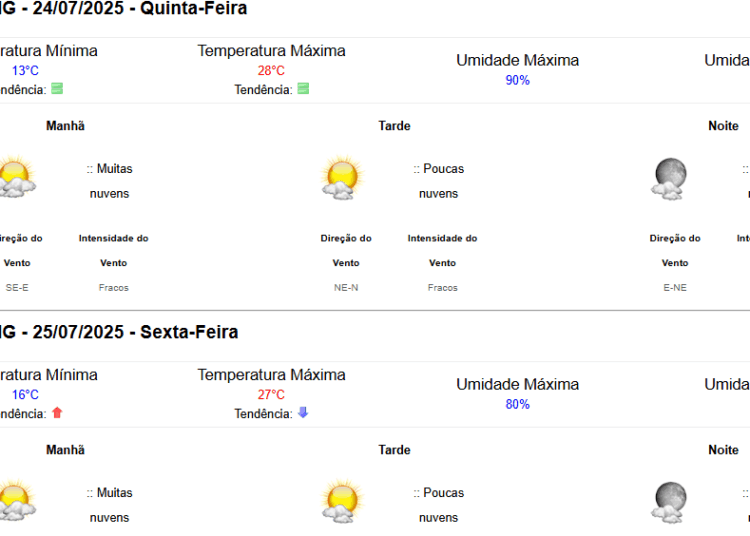750x536 pixels.
Task: Click the NE-N wind direction value
Action: pos(346,288)
